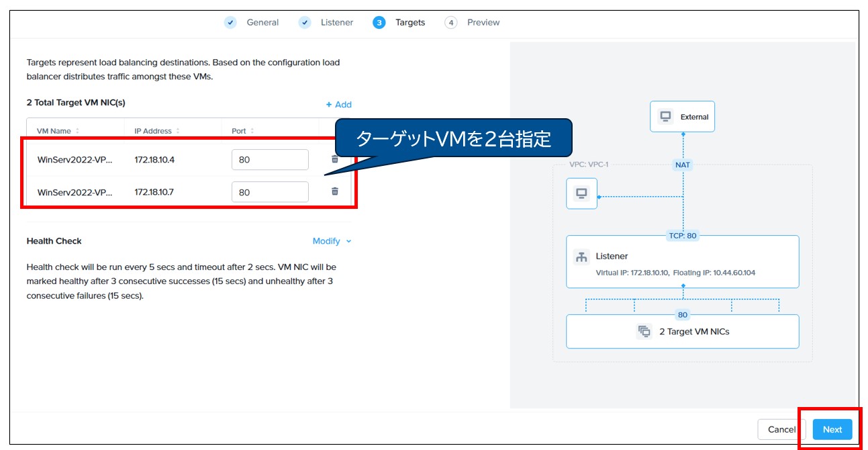868x450 pixels.
Task: Go to the Preview step tab
Action: pos(483,22)
